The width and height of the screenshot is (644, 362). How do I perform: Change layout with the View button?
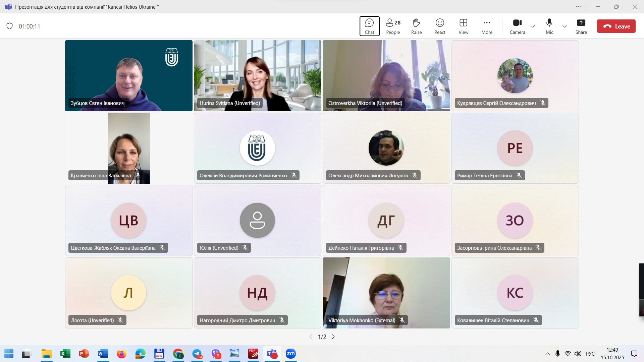point(463,26)
